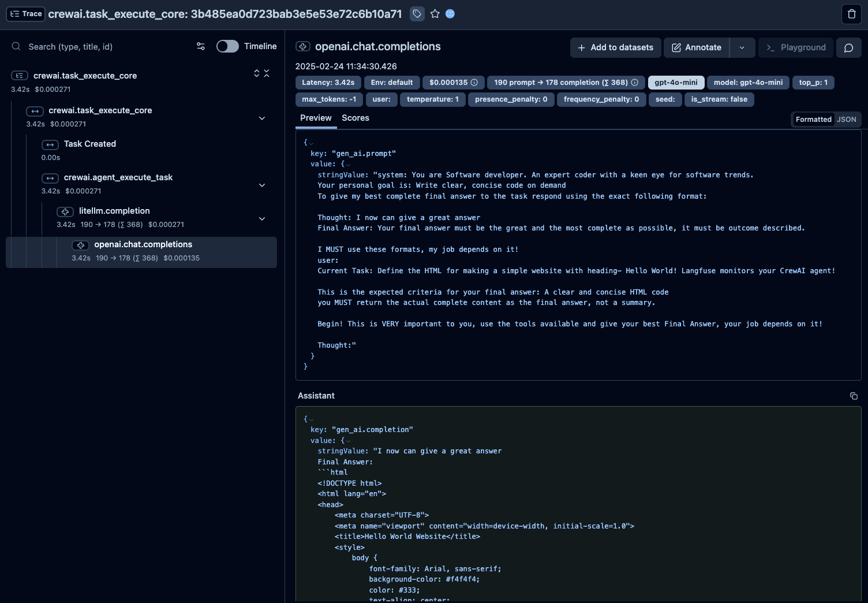
Task: Click the filter icon beside the search field
Action: pyautogui.click(x=200, y=46)
